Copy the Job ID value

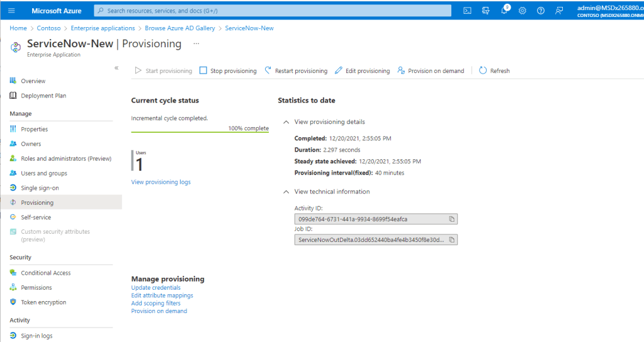(451, 240)
